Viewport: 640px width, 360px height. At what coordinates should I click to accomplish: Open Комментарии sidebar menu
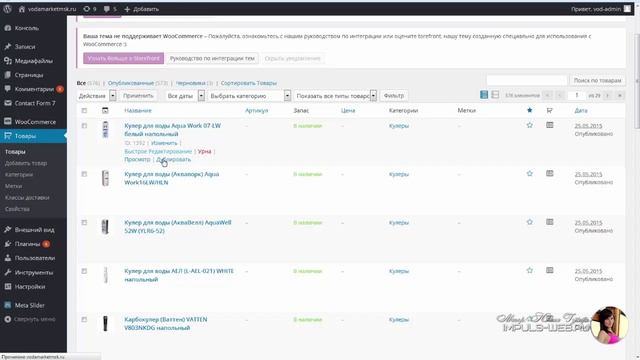click(x=33, y=89)
